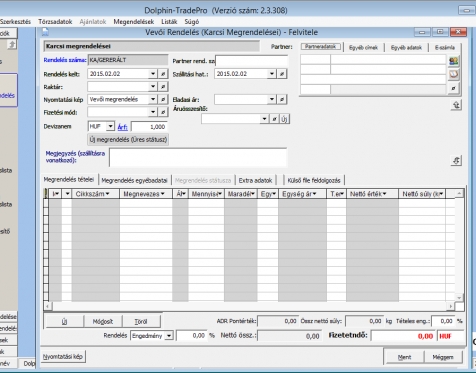Open the Listák menu
This screenshot has height=373, width=476.
169,22
